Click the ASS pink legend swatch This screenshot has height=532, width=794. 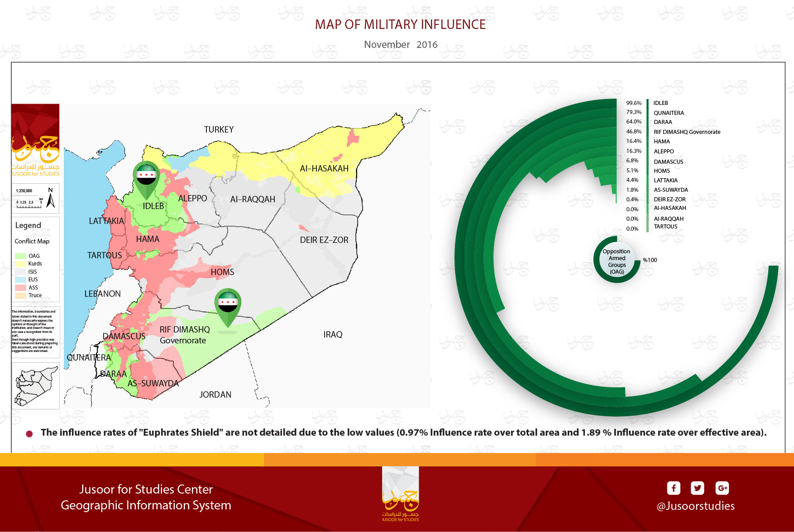20,288
